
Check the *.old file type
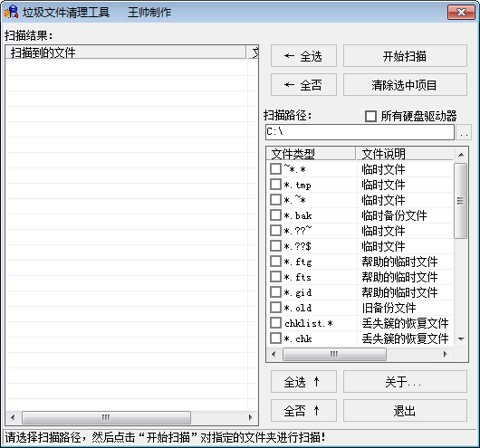275,307
